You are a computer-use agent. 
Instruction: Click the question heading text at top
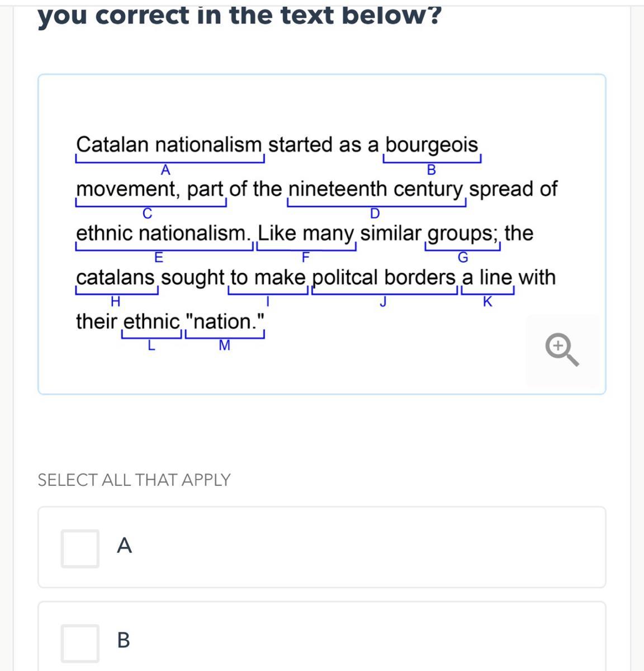tap(239, 16)
